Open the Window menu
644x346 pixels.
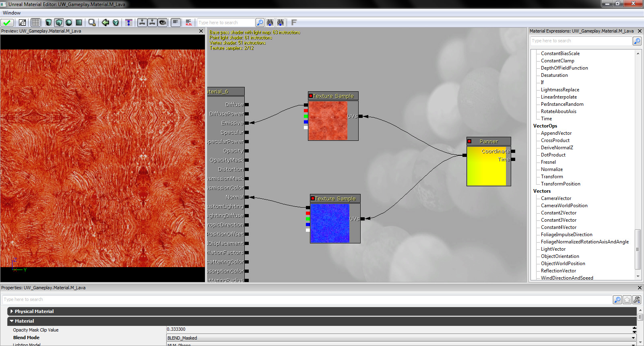click(x=12, y=13)
